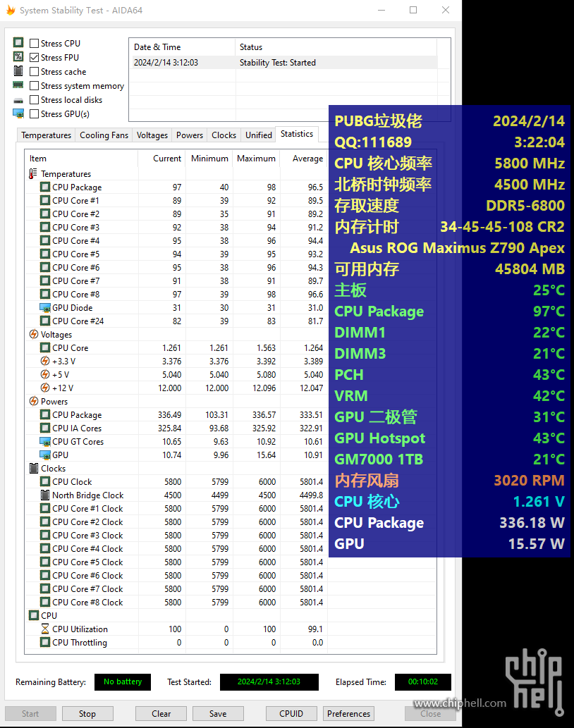Click the 'No battery' status field
The height and width of the screenshot is (728, 574).
(x=123, y=681)
